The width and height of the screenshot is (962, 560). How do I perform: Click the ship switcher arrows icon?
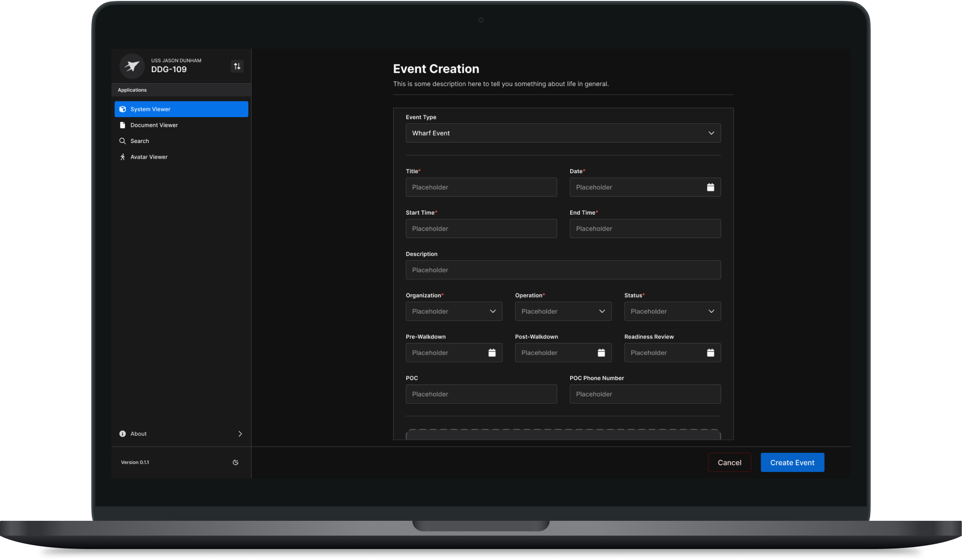point(237,66)
